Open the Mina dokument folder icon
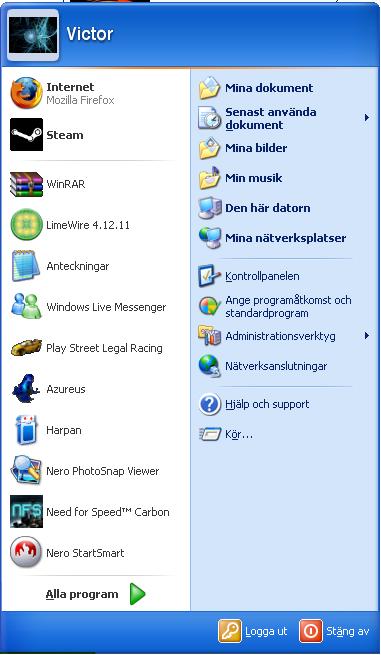Screen dimensions: 381x655 pyautogui.click(x=209, y=88)
